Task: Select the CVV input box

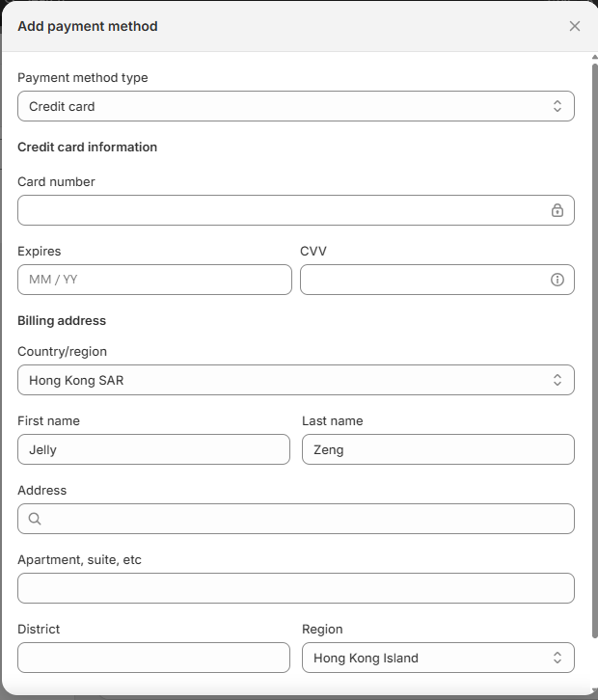Action: 422,280
